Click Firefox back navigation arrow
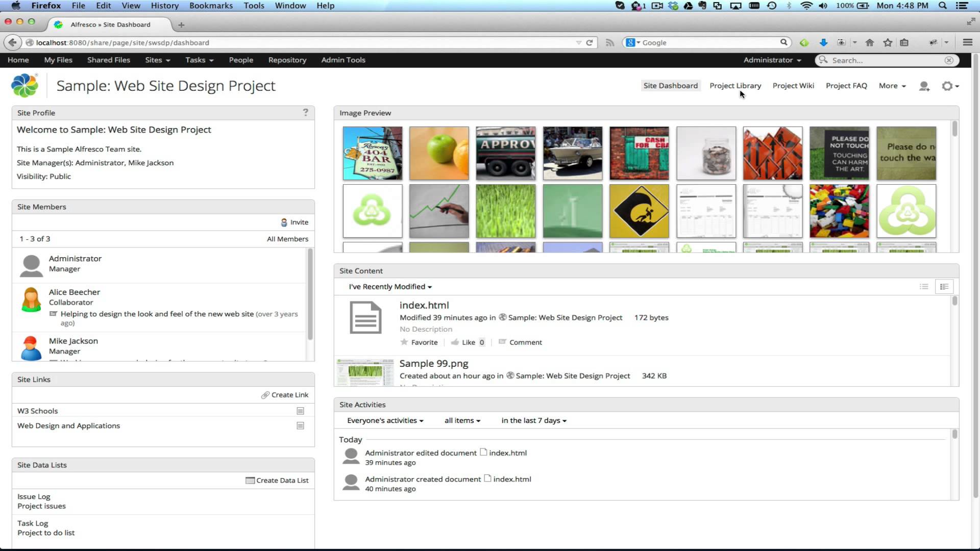This screenshot has height=551, width=980. 13,42
